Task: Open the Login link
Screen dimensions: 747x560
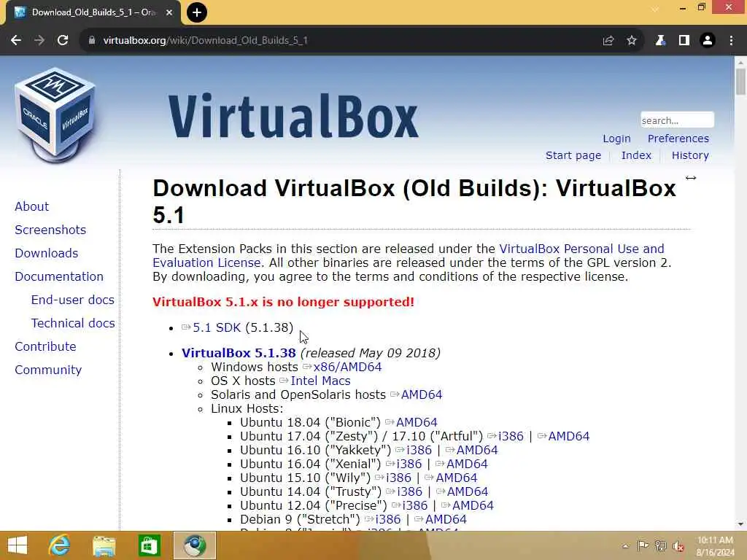Action: pos(616,139)
